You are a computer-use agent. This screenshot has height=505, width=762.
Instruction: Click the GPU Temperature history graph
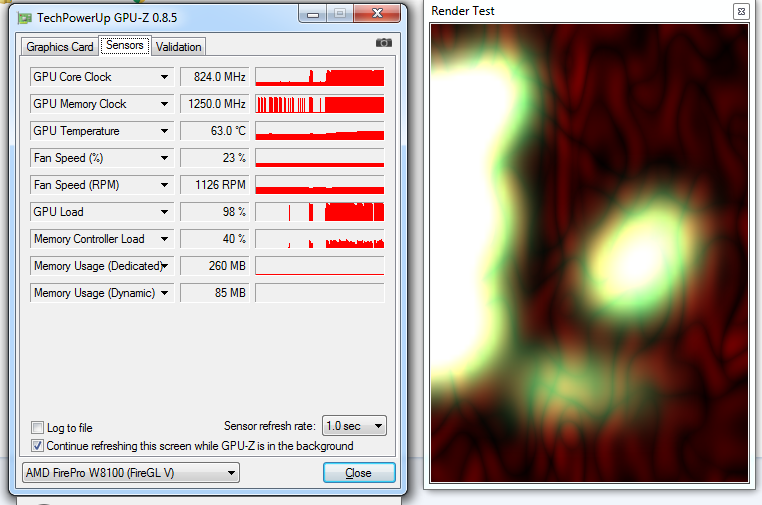pos(320,131)
